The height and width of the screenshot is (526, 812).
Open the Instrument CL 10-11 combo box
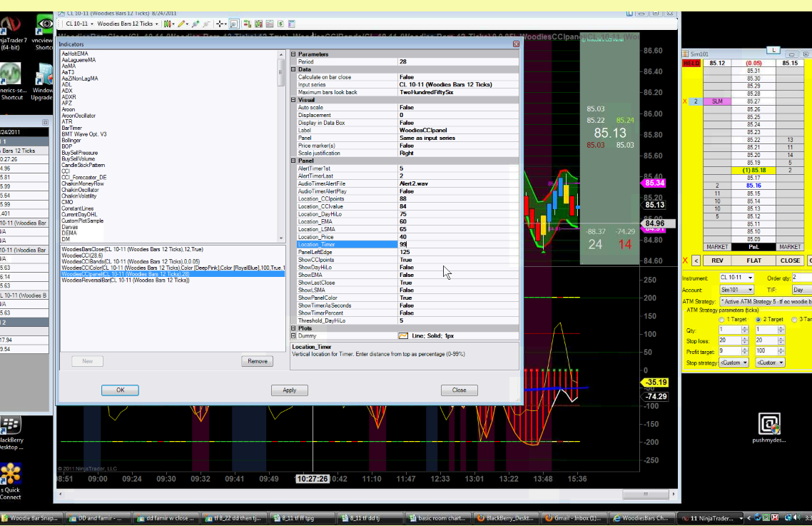pyautogui.click(x=737, y=278)
